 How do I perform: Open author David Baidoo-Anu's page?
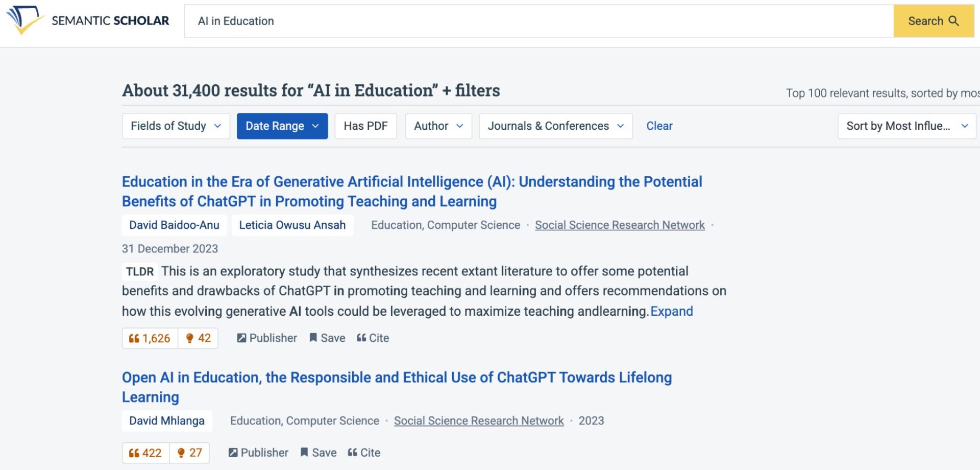[x=174, y=225]
